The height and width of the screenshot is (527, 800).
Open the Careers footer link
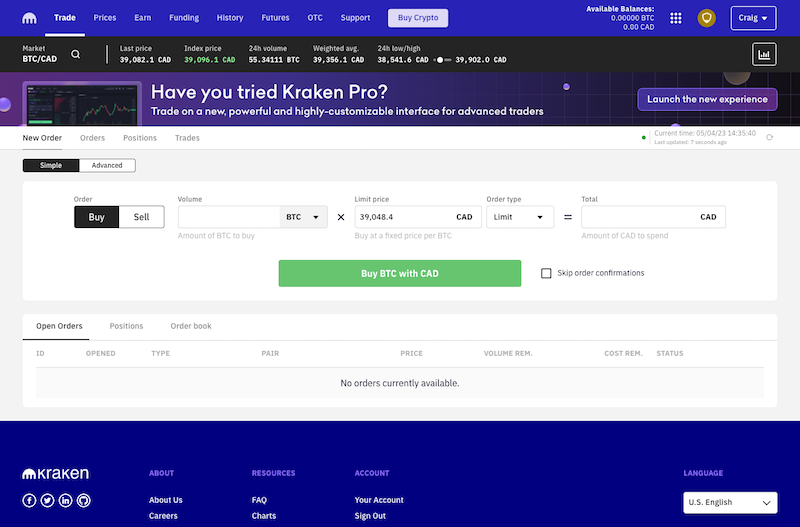tap(163, 516)
